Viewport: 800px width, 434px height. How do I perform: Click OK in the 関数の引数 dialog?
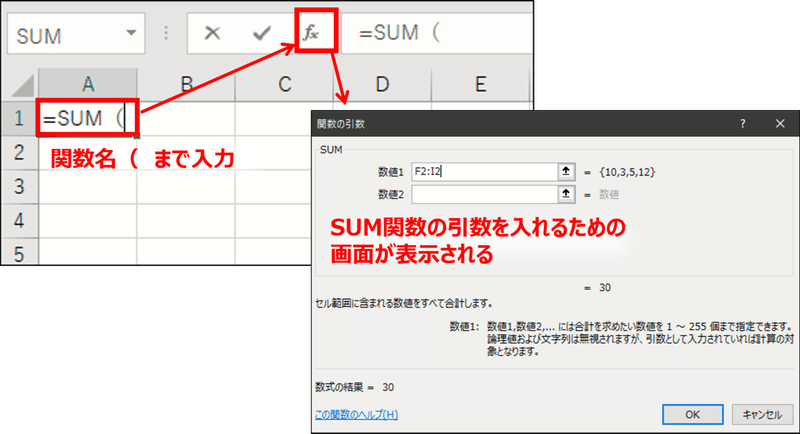pos(692,415)
